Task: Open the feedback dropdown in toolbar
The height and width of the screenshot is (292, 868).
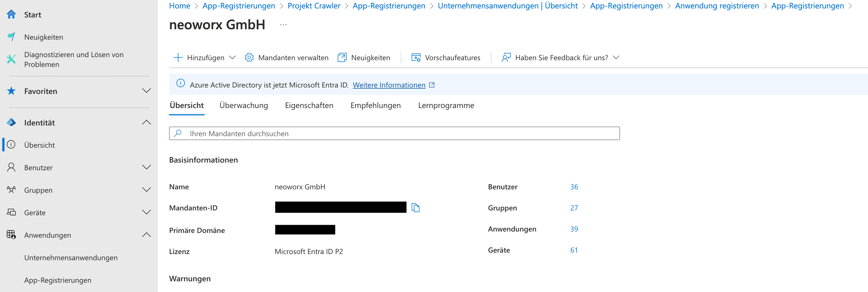Action: click(615, 57)
